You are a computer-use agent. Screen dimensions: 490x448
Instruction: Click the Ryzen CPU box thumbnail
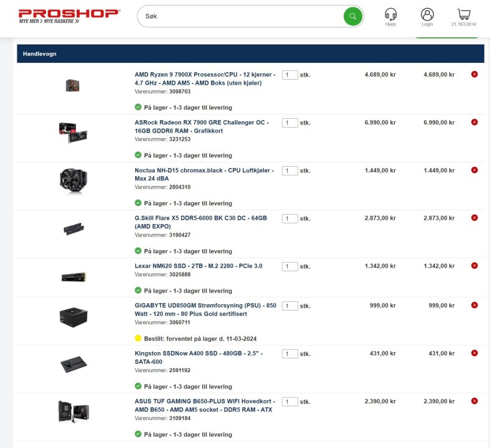(x=73, y=85)
